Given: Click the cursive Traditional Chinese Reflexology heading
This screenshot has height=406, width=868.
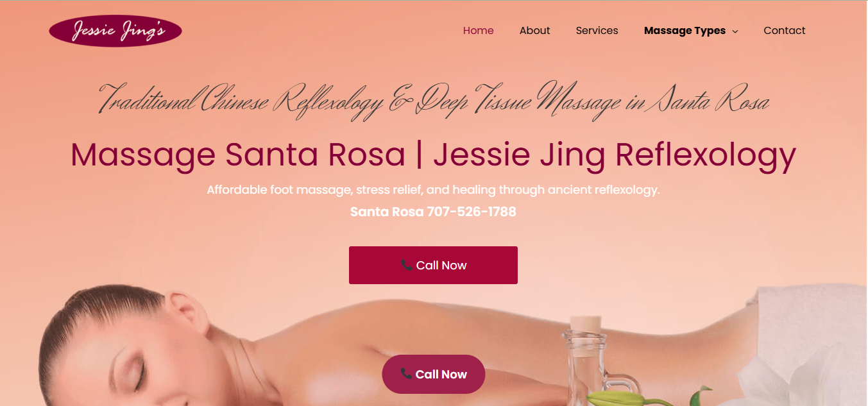Looking at the screenshot, I should coord(434,101).
